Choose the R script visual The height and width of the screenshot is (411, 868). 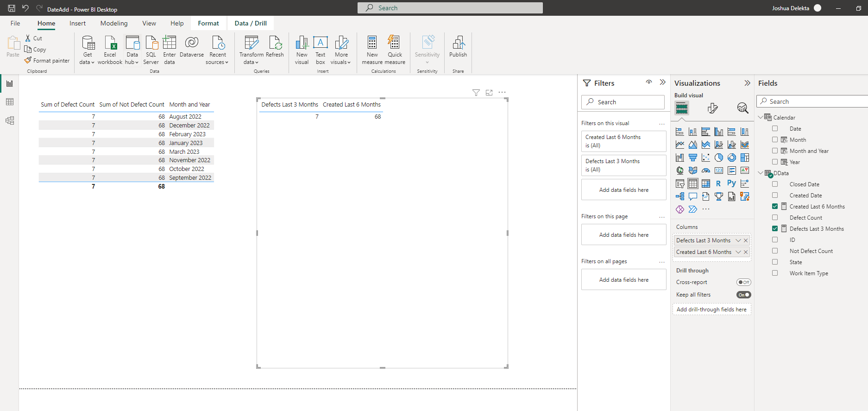pos(718,183)
